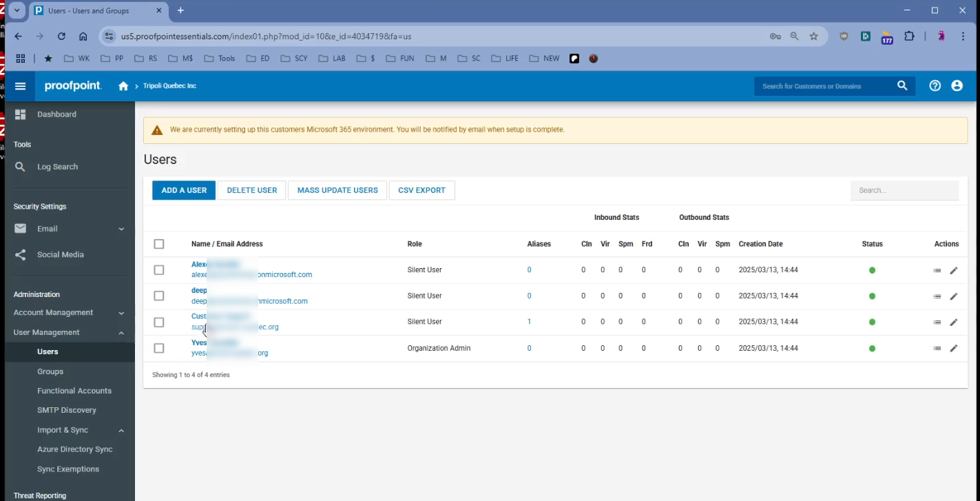Click the magnifier icon in customer search

click(x=902, y=86)
